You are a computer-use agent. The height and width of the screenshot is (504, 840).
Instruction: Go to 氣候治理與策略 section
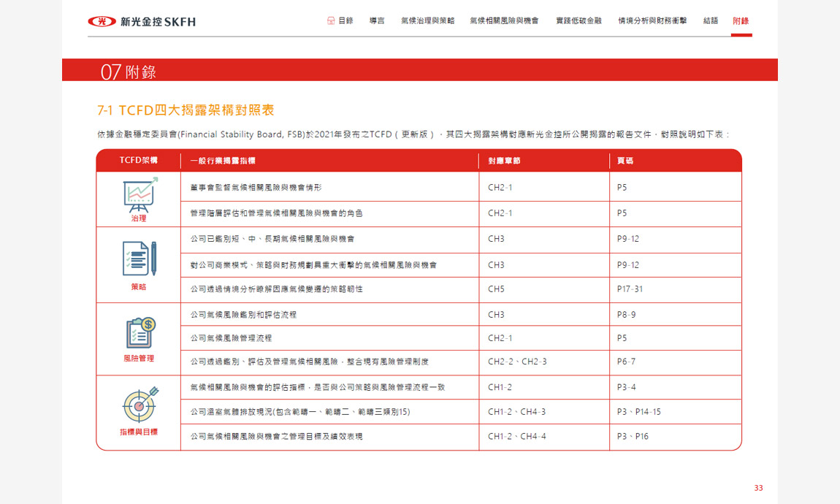[427, 20]
